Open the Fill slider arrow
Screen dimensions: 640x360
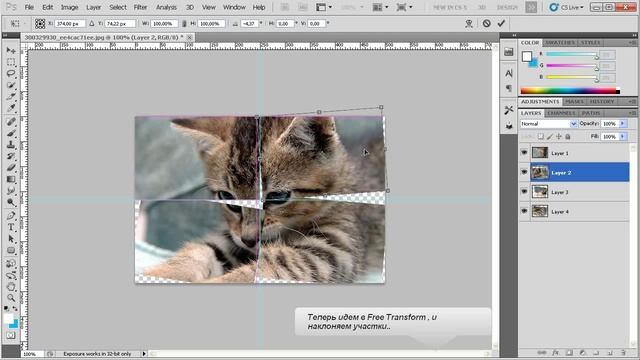coord(623,136)
